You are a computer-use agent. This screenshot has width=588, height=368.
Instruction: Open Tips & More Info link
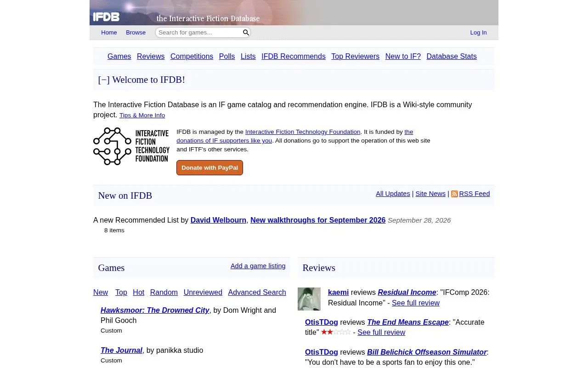pos(142,115)
